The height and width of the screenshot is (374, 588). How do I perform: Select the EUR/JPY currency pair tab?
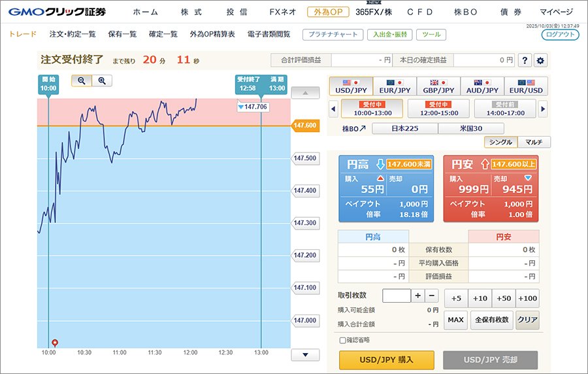(395, 86)
